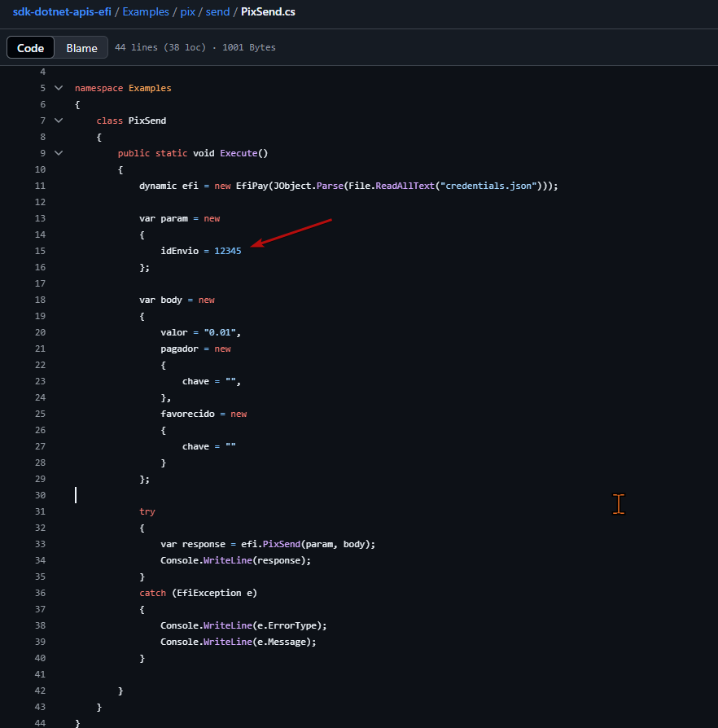Click the word pagador
This screenshot has width=718, height=728.
tap(180, 349)
